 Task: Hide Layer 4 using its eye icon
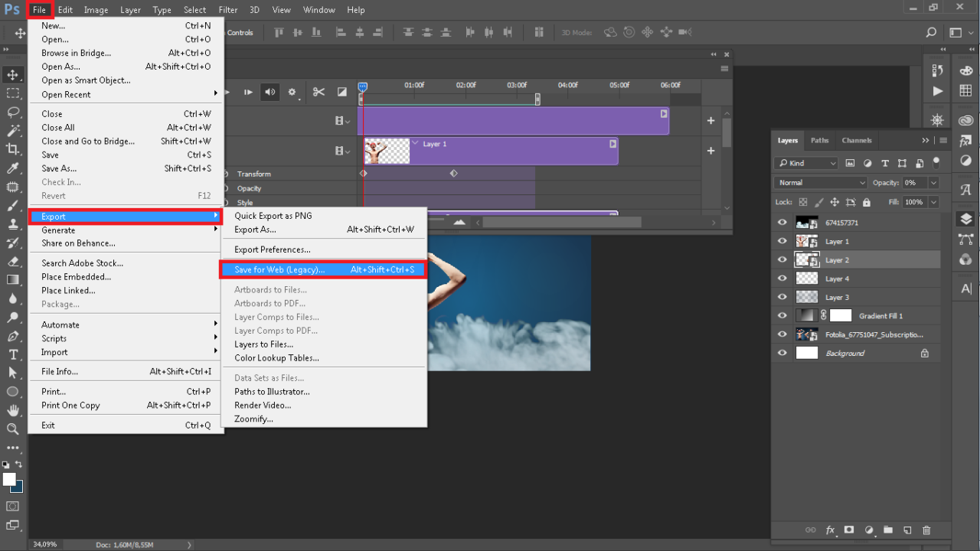[782, 279]
